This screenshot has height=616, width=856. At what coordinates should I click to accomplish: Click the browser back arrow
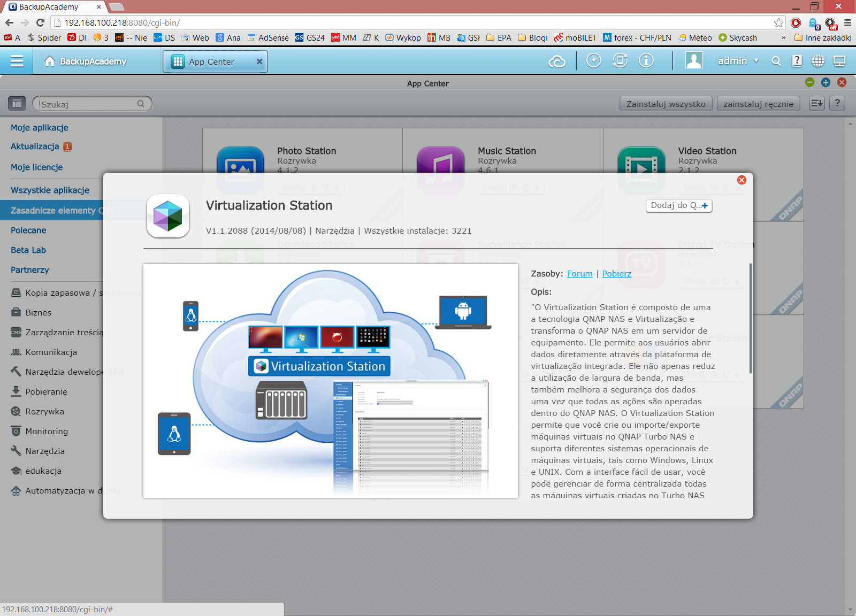tap(9, 22)
